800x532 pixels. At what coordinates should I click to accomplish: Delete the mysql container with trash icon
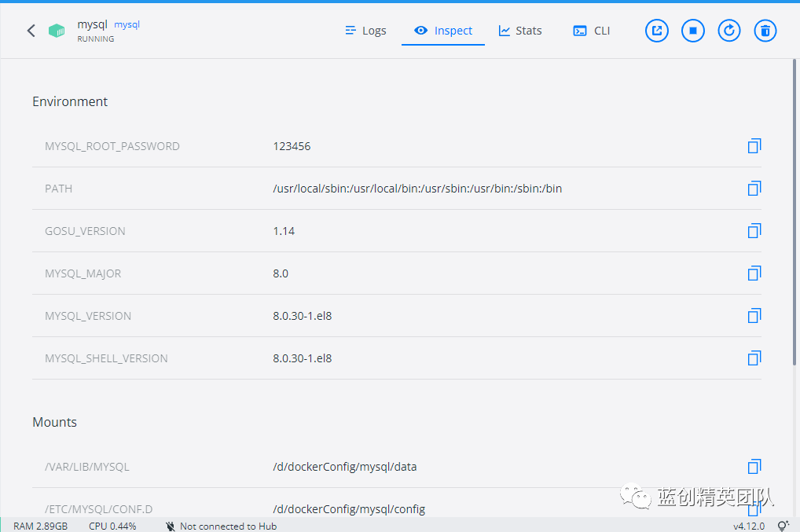(765, 31)
